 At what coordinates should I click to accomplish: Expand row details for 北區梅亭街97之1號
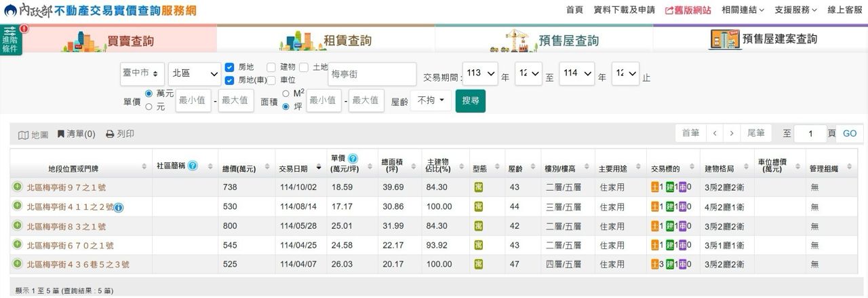(x=18, y=187)
